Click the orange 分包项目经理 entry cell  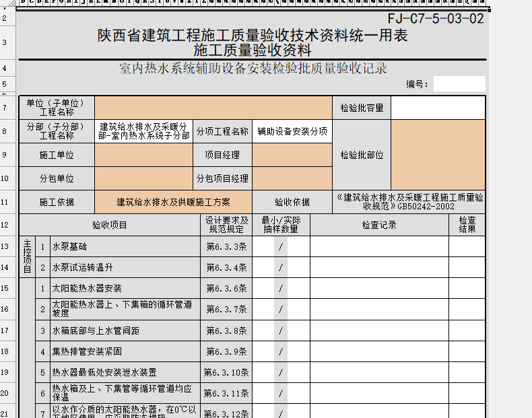[292, 178]
